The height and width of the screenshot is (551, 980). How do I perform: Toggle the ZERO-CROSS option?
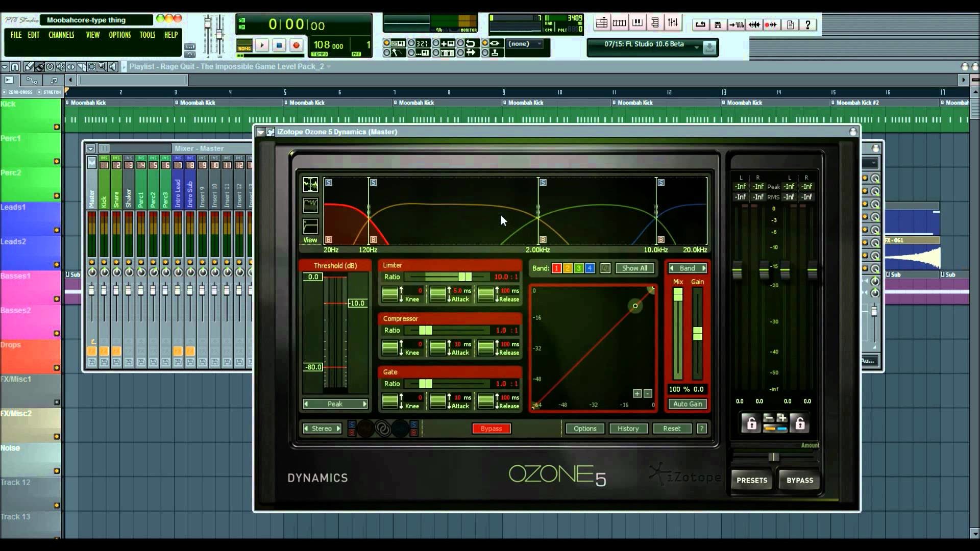click(17, 92)
